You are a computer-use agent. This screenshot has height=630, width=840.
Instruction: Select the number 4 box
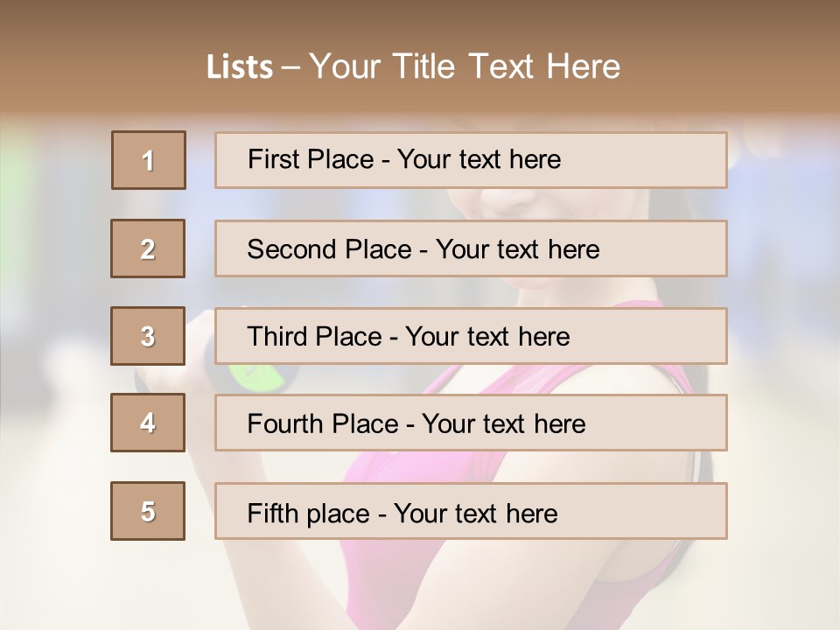click(x=148, y=423)
